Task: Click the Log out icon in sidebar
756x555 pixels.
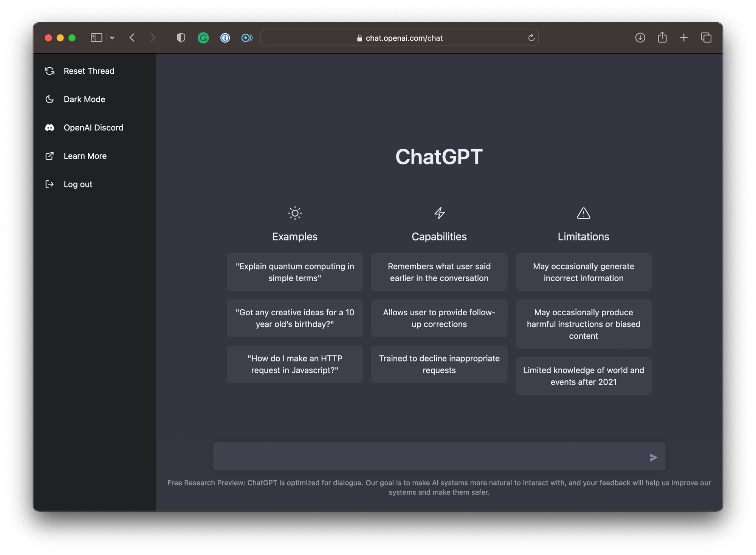Action: (x=50, y=184)
